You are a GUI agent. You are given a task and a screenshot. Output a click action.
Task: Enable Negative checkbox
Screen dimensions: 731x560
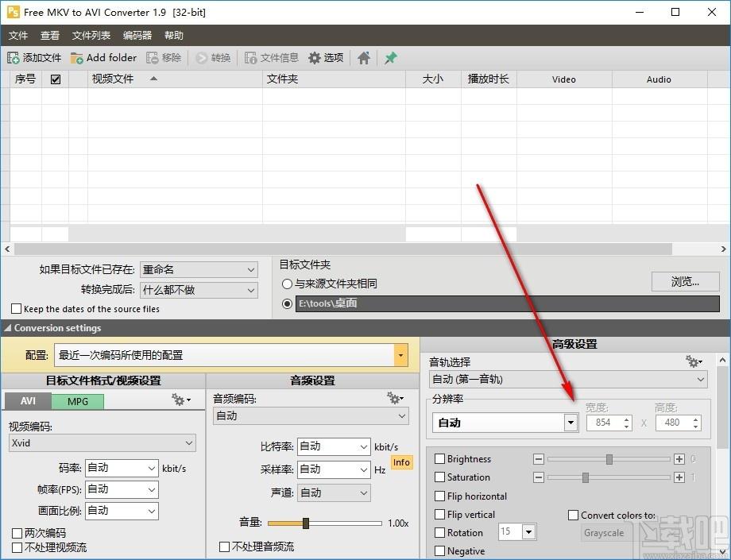pyautogui.click(x=439, y=551)
